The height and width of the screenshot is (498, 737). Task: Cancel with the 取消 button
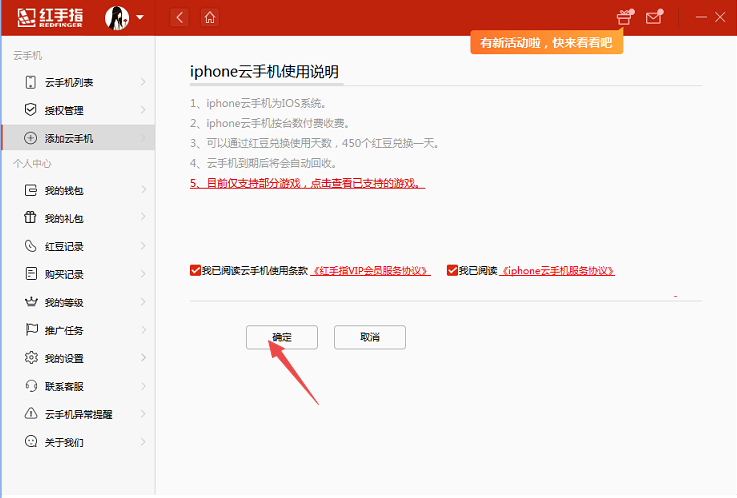370,337
